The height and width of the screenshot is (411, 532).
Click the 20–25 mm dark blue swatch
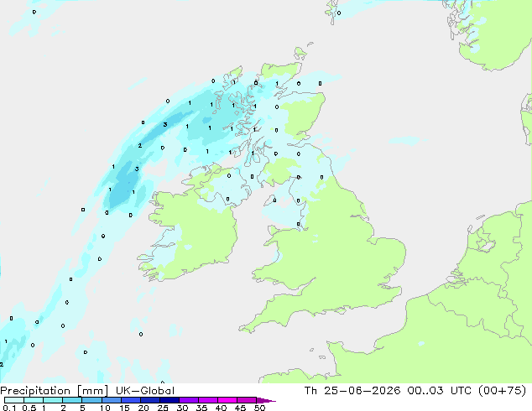pyautogui.click(x=150, y=400)
